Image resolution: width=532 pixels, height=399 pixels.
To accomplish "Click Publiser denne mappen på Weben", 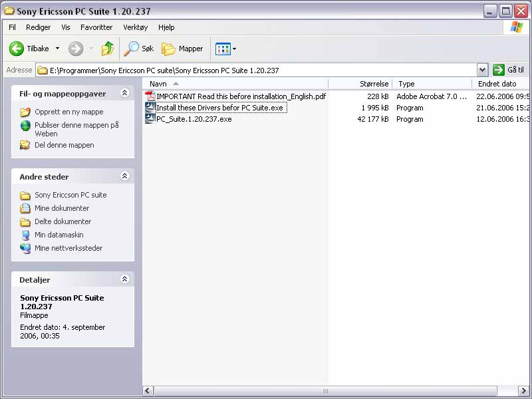I will 76,129.
